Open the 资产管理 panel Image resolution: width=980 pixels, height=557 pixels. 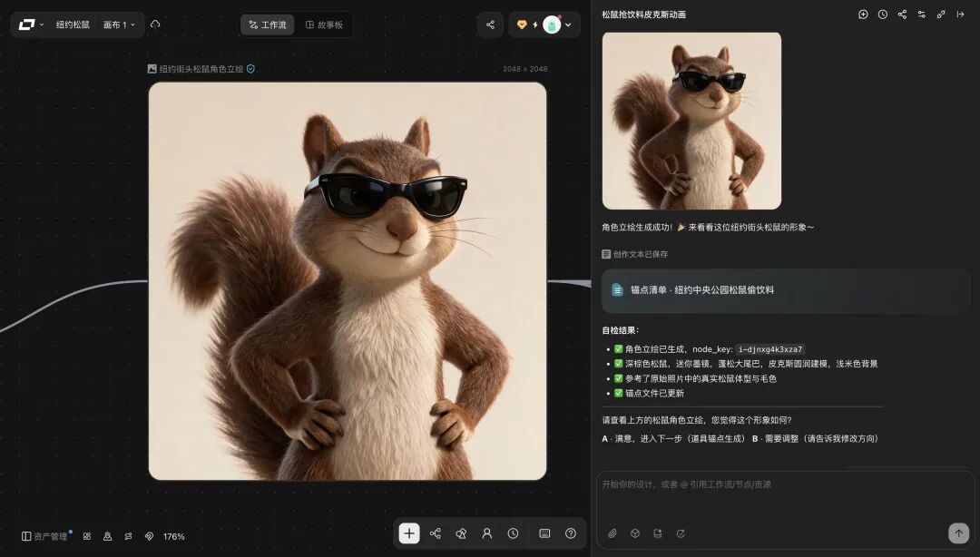click(44, 536)
